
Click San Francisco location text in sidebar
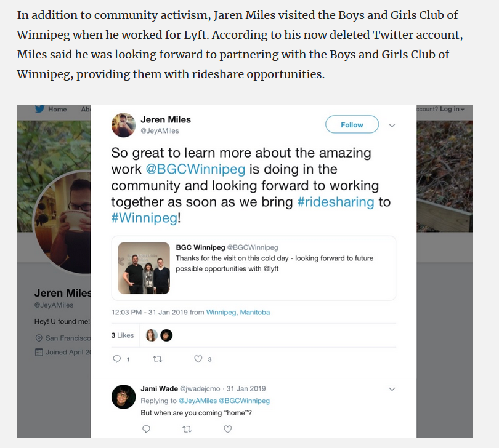[68, 338]
